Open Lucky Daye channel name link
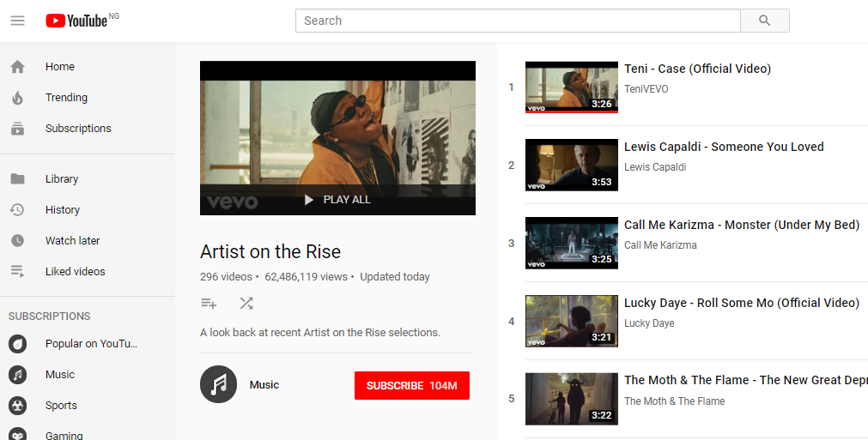The width and height of the screenshot is (868, 440). [649, 323]
